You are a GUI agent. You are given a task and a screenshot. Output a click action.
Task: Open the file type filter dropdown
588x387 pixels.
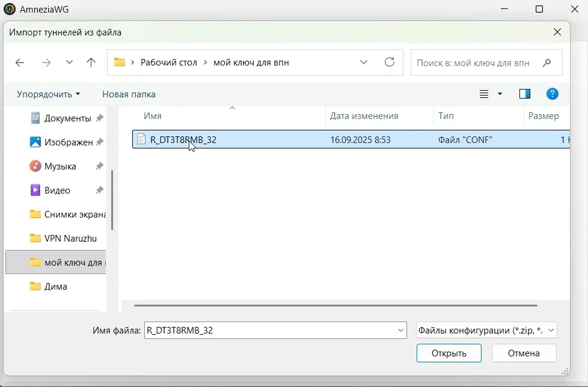[x=486, y=330]
